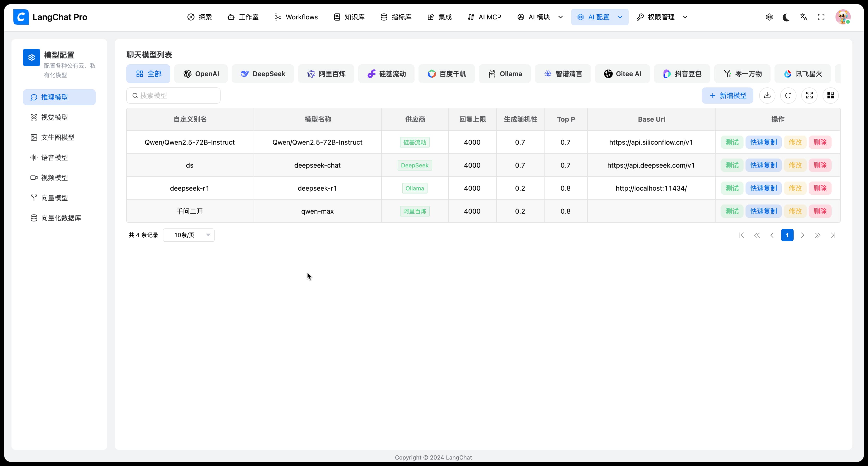Focus the 搜索模型 search field

173,95
